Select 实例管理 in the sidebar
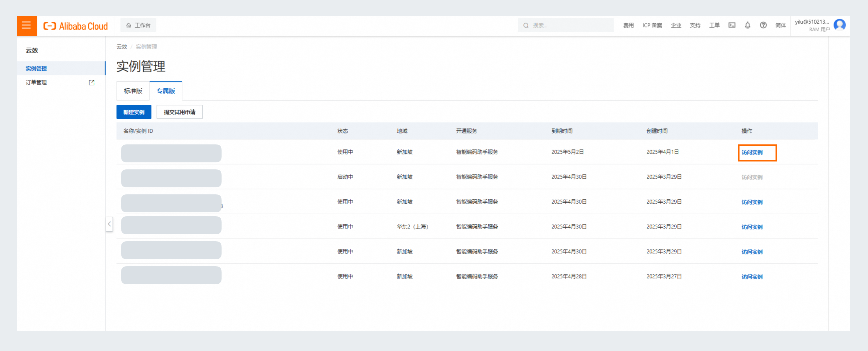Screen dimensions: 868x351 pos(37,69)
